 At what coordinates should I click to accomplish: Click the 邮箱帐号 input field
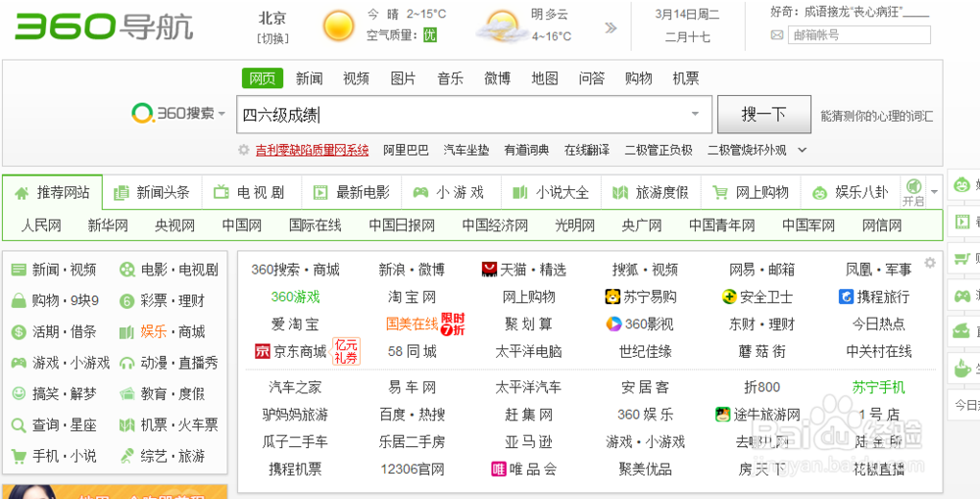tap(858, 35)
